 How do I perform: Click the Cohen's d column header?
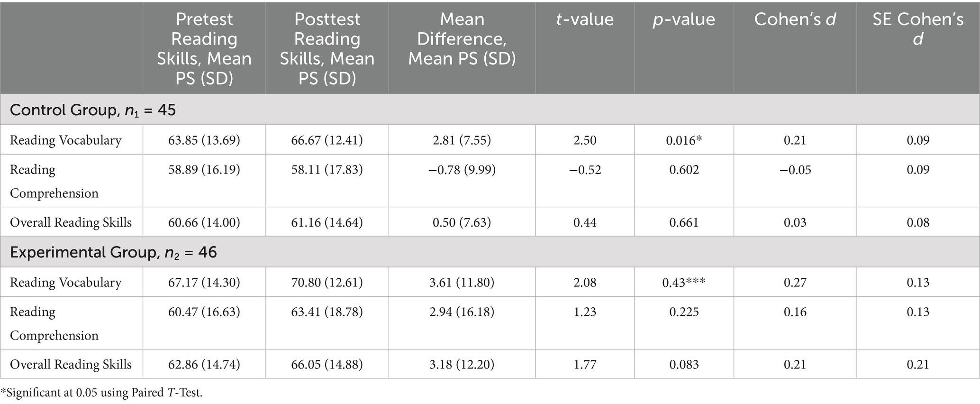pos(795,19)
